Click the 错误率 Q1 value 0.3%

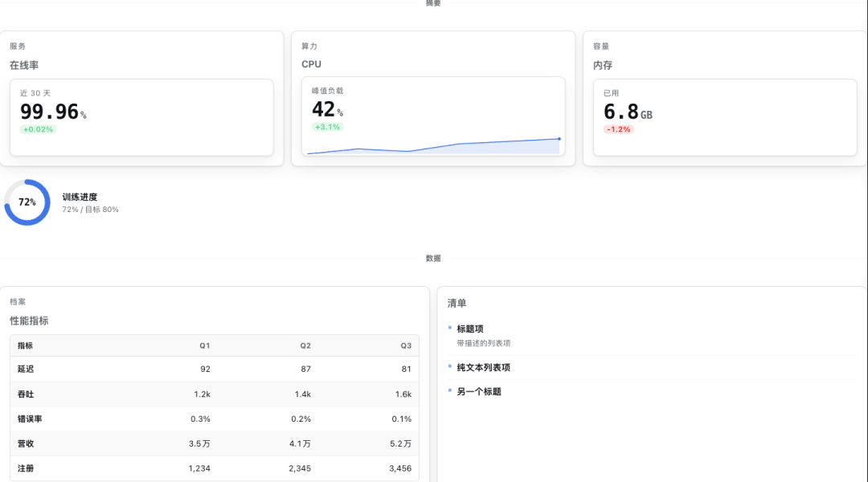[x=200, y=419]
